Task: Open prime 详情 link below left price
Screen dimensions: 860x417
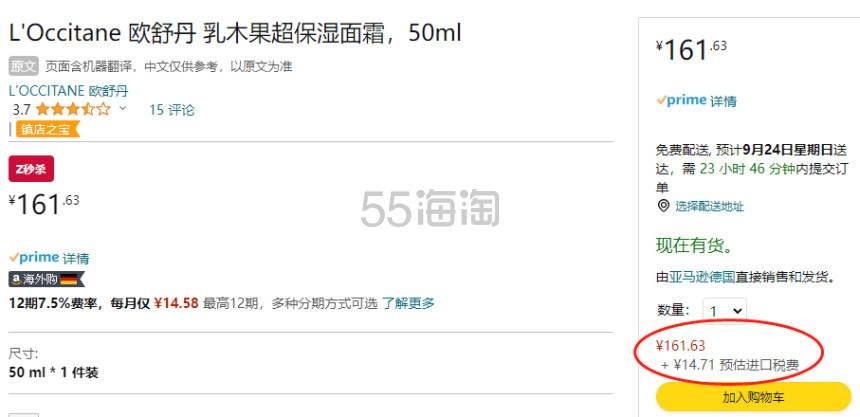Action: coord(76,258)
